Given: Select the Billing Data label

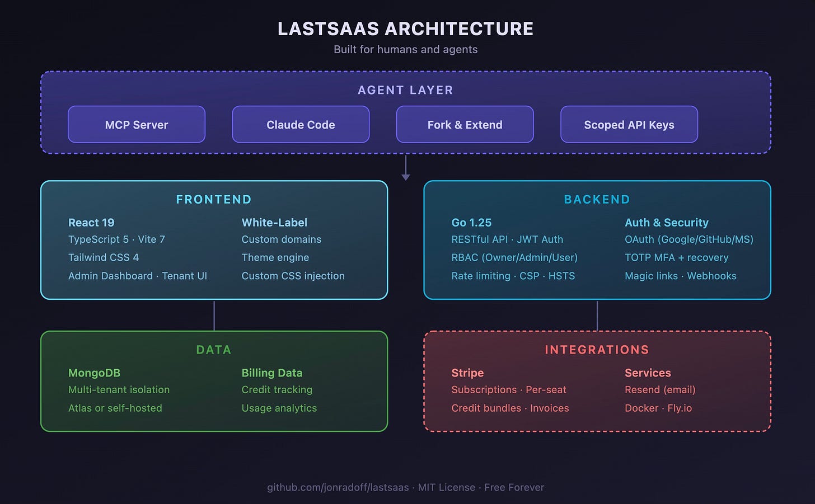Looking at the screenshot, I should (272, 373).
